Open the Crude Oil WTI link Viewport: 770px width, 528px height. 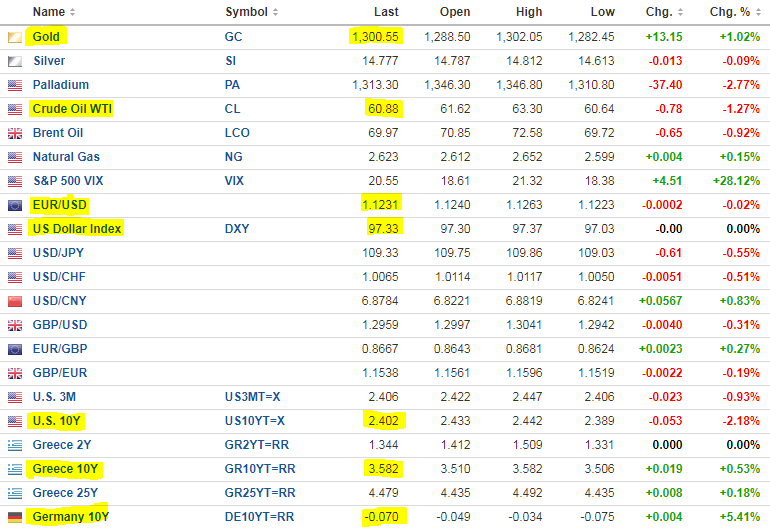tap(72, 109)
